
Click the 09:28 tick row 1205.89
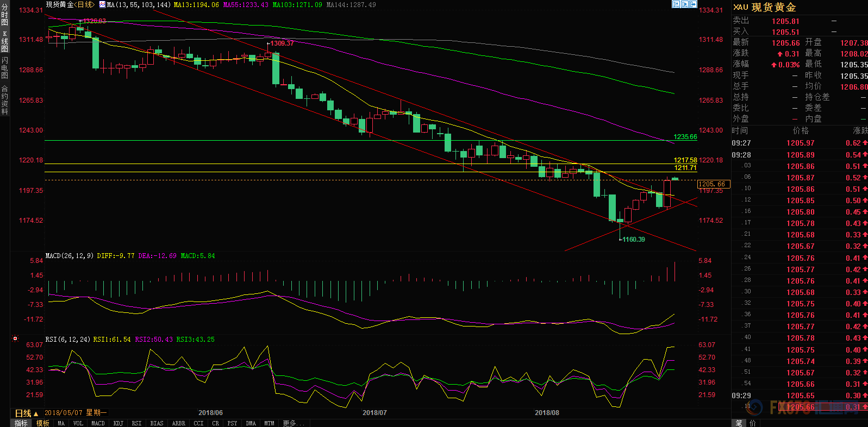800,155
